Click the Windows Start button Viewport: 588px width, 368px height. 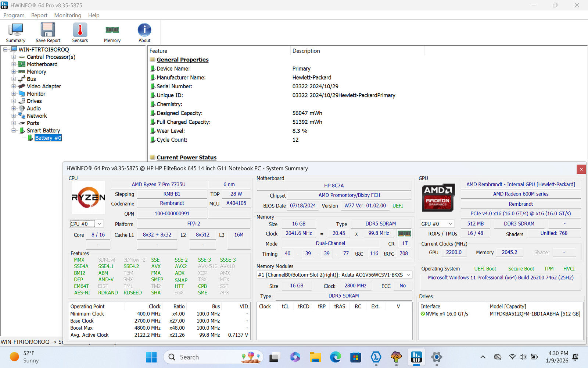pyautogui.click(x=151, y=357)
